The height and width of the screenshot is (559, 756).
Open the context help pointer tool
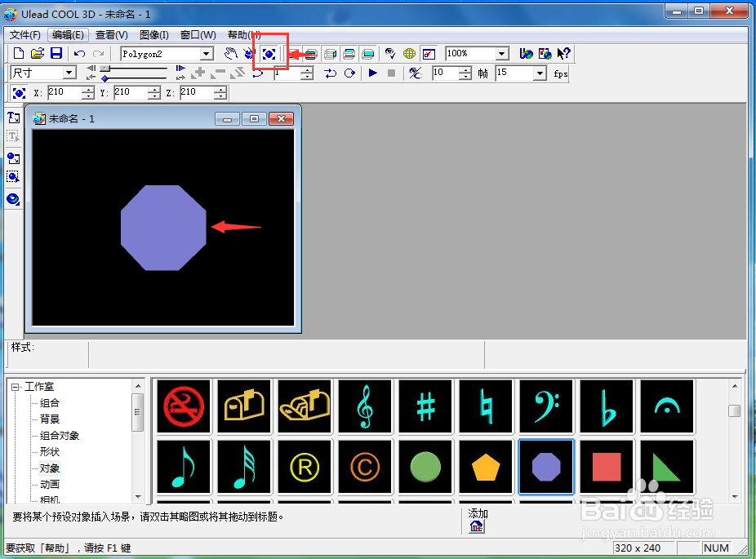pyautogui.click(x=563, y=54)
